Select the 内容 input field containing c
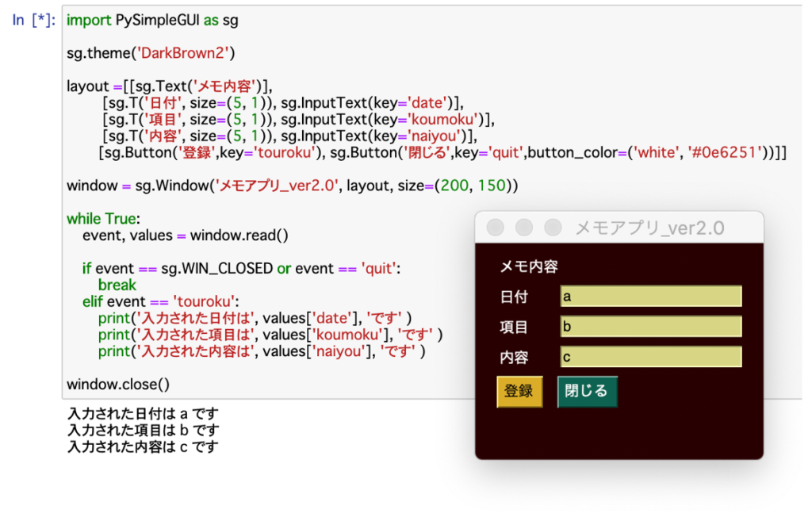 pyautogui.click(x=650, y=357)
